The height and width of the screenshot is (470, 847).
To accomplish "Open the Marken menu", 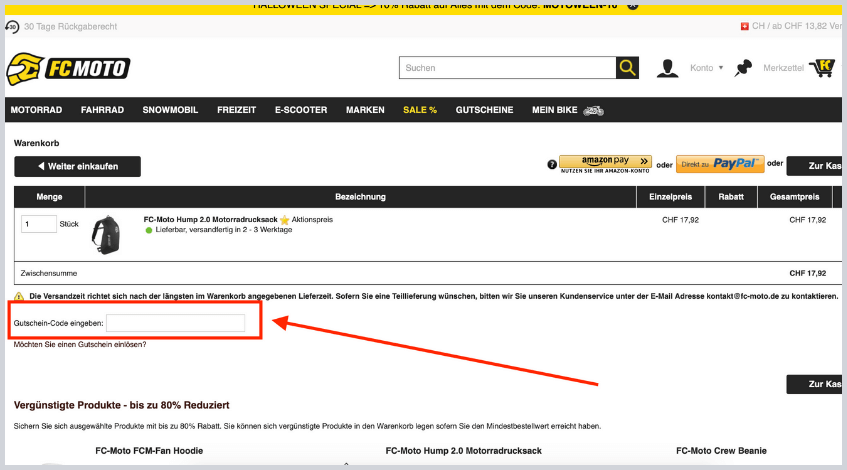I will [365, 110].
